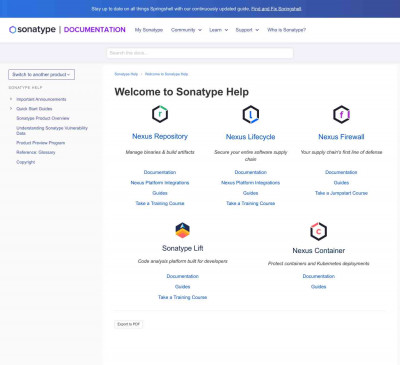Click the Nexus Container title text
The image size is (400, 365).
[319, 251]
